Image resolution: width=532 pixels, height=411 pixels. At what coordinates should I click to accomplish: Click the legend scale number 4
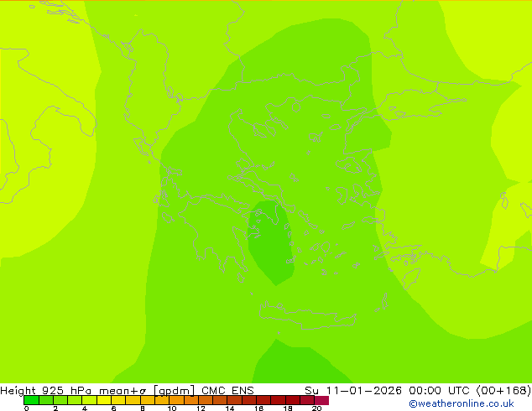click(x=85, y=408)
